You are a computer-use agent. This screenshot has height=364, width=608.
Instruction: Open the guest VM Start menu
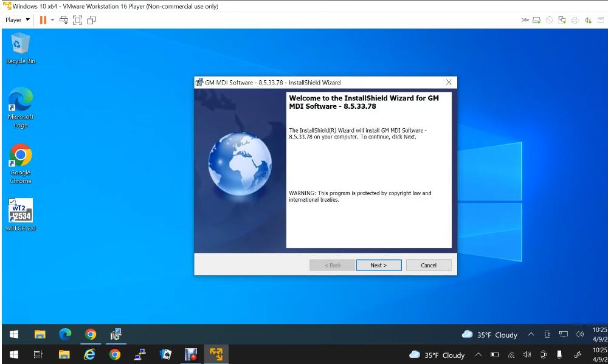tap(14, 334)
